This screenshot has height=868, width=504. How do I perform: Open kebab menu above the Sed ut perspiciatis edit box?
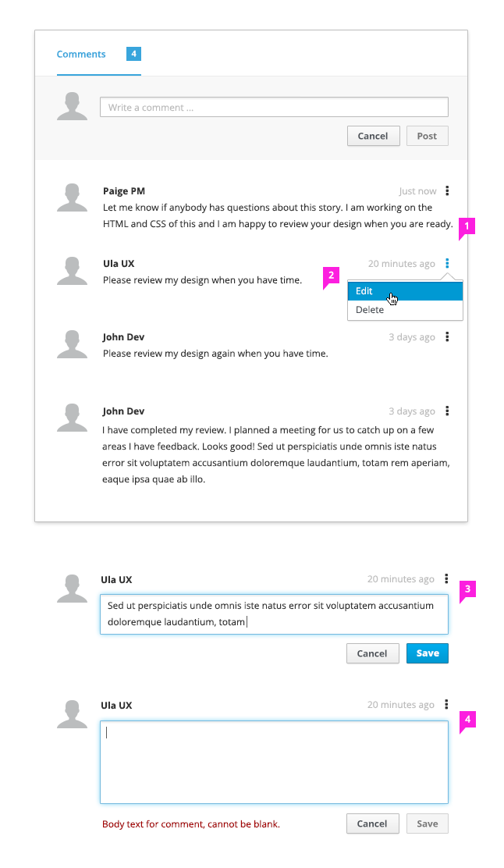(x=446, y=579)
